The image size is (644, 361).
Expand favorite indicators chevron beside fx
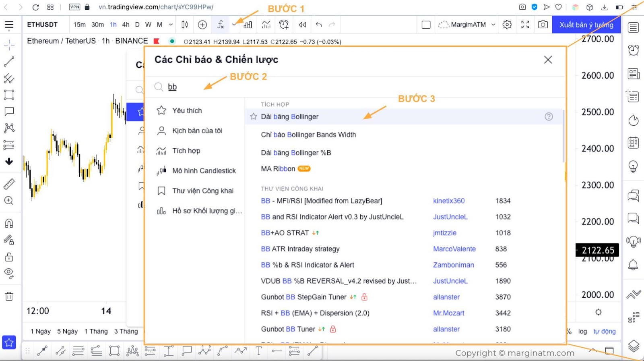point(234,25)
